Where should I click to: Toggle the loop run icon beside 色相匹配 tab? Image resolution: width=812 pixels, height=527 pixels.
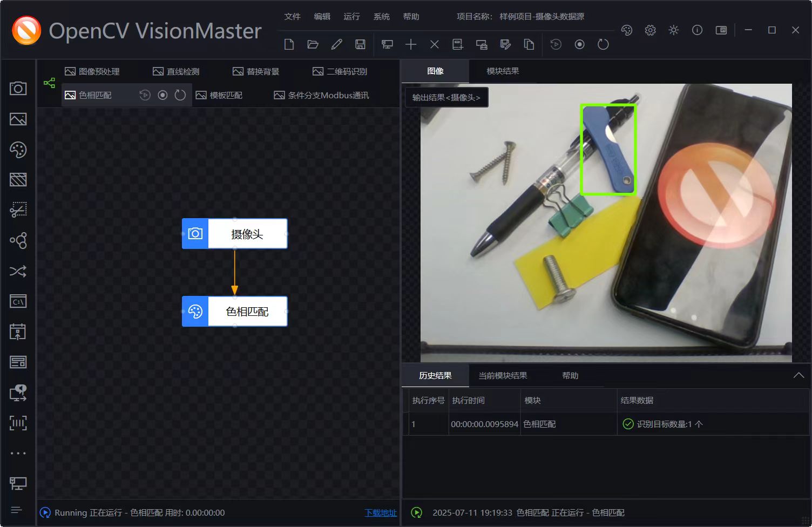(x=180, y=94)
